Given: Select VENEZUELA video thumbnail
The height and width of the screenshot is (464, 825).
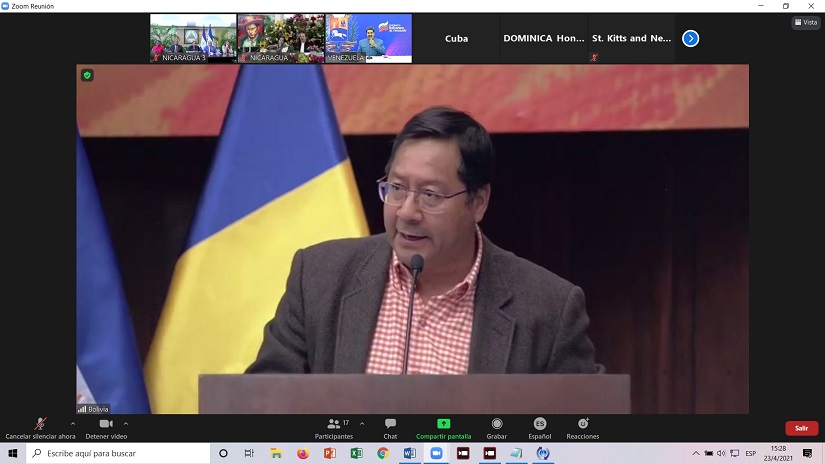Looking at the screenshot, I should coord(369,38).
